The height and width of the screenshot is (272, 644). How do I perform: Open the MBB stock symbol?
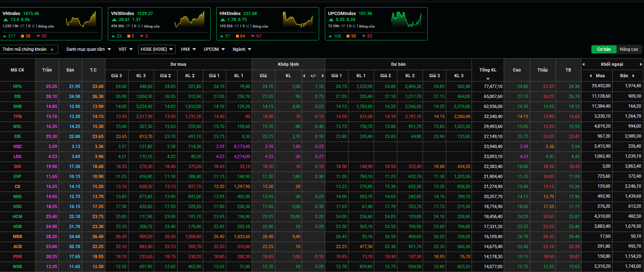[x=17, y=237]
